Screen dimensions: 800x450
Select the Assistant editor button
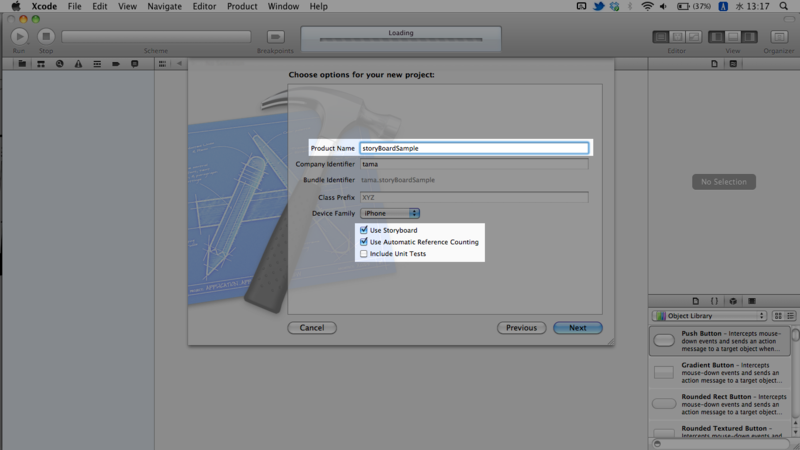click(x=678, y=37)
